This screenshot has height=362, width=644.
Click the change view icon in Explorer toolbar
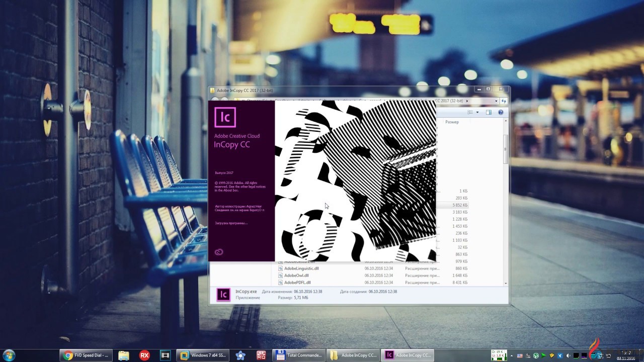471,113
